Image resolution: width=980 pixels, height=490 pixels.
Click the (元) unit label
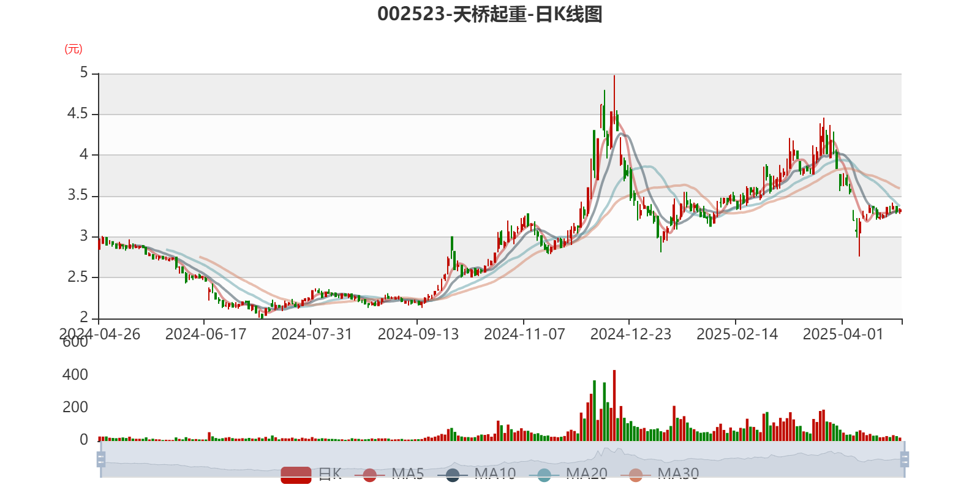73,49
